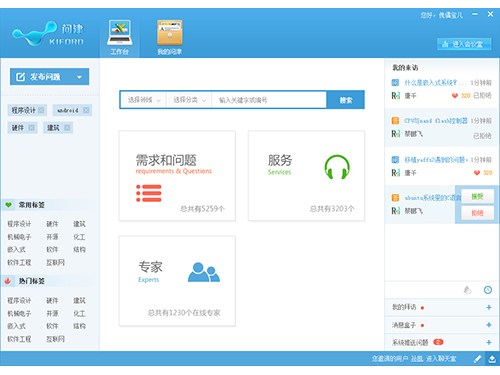Select 嵌入式 under 常用标签
The height and width of the screenshot is (375, 500).
pyautogui.click(x=16, y=250)
